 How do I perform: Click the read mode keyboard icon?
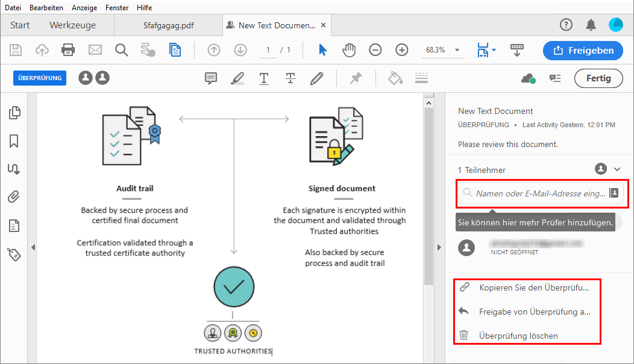tap(516, 50)
